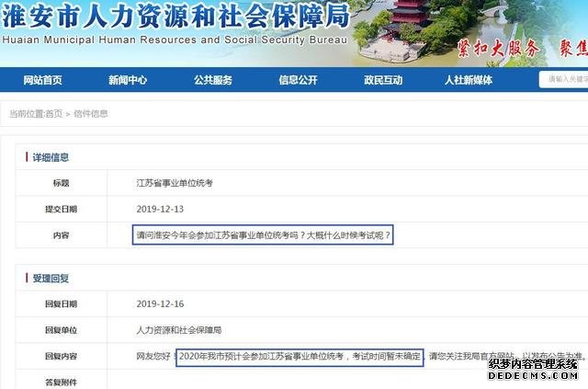Click the 受理回复 section heading

(51, 279)
